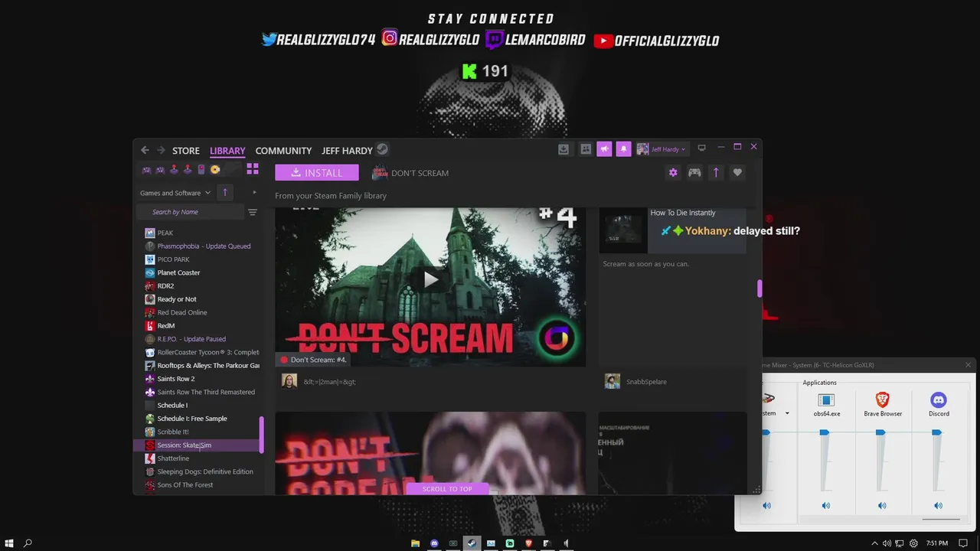Open Brave browser from the Windows taskbar
980x551 pixels.
click(528, 543)
